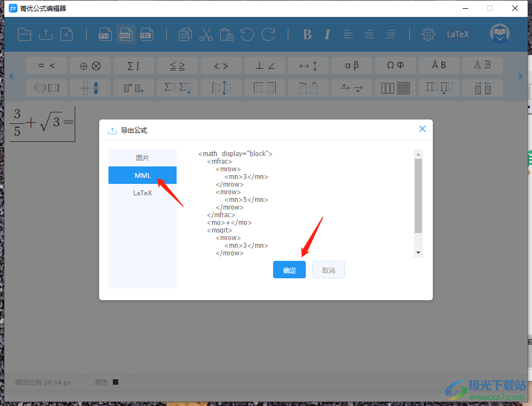Open product templates palette
The width and height of the screenshot is (532, 406).
tap(439, 88)
